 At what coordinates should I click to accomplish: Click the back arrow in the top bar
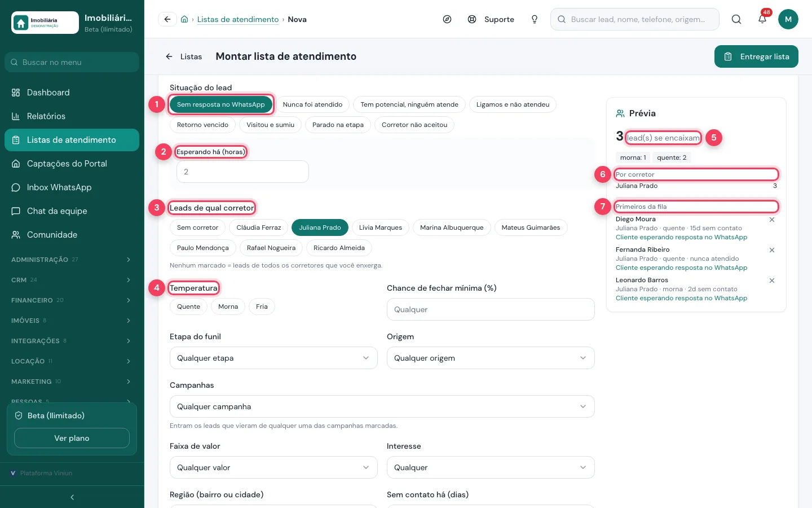click(167, 19)
